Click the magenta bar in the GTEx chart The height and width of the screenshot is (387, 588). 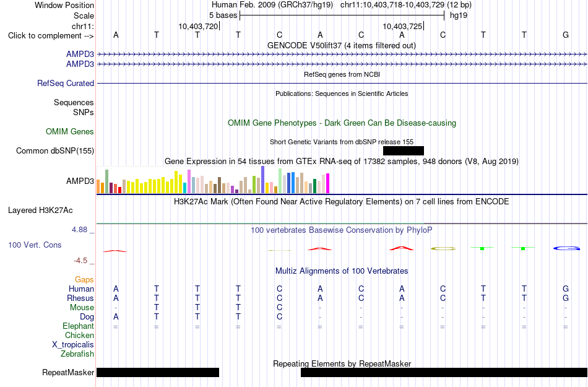[x=328, y=183]
